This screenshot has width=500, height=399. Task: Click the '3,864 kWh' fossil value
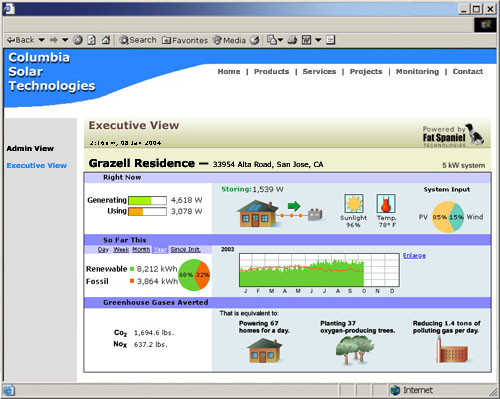tap(157, 281)
